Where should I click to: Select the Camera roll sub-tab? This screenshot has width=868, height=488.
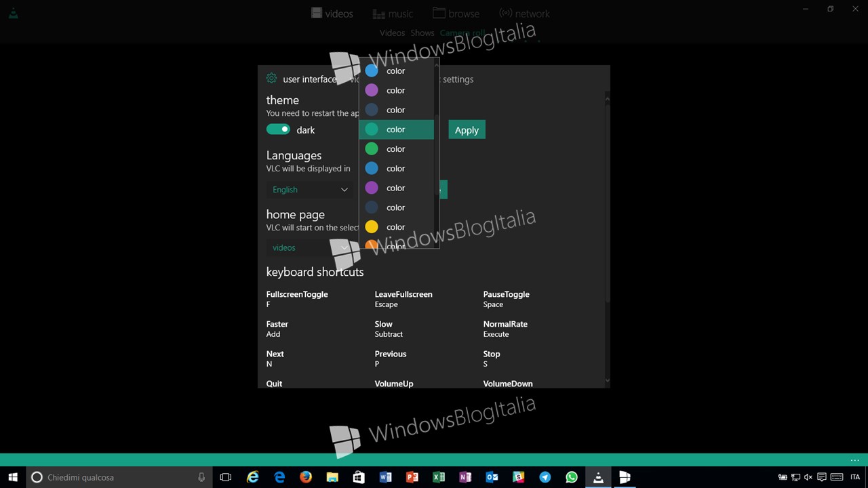462,33
